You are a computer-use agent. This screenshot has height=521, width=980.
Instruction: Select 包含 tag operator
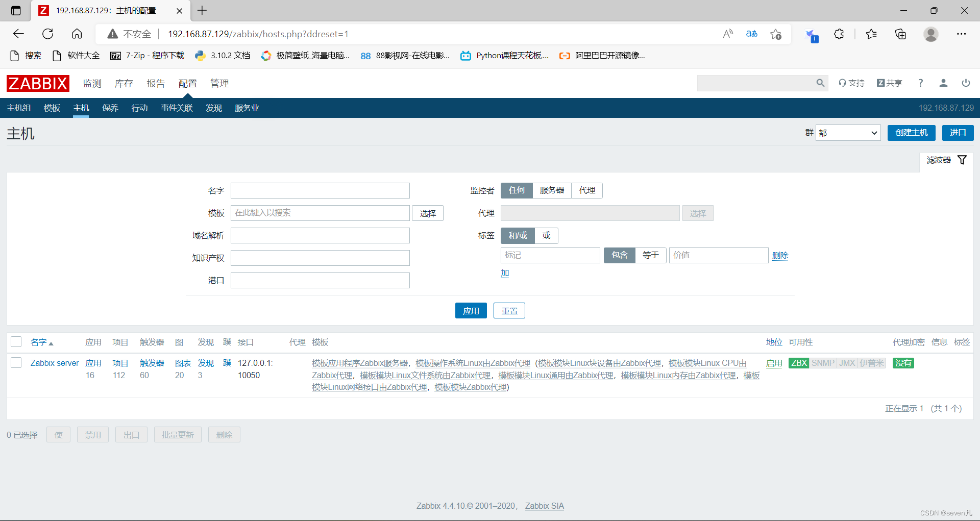[619, 255]
